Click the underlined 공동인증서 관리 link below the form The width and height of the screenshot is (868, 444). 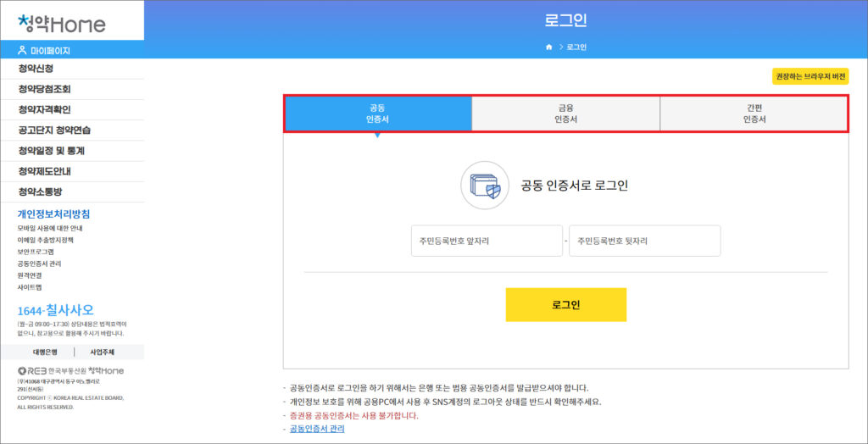317,429
